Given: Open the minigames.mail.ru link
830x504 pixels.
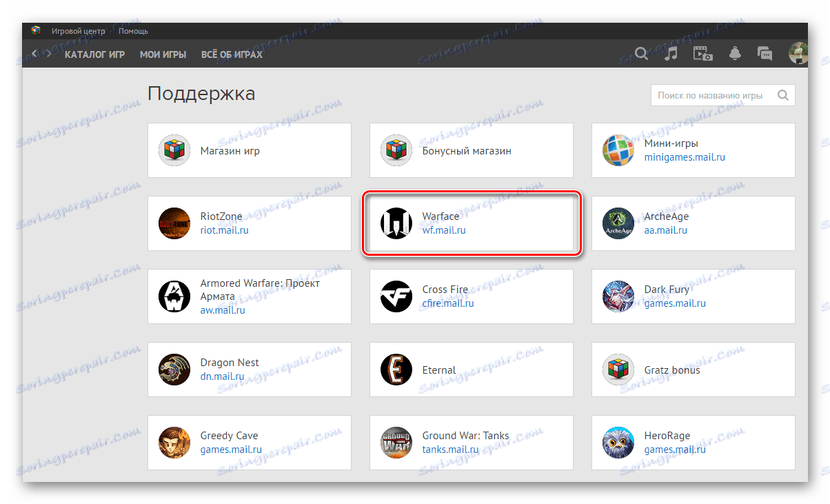Looking at the screenshot, I should pyautogui.click(x=685, y=157).
